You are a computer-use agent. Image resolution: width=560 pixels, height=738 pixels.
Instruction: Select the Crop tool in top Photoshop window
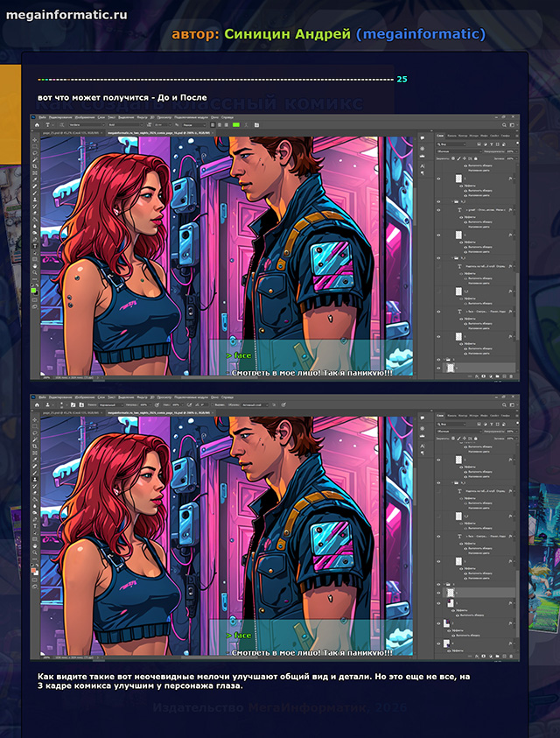pos(35,166)
